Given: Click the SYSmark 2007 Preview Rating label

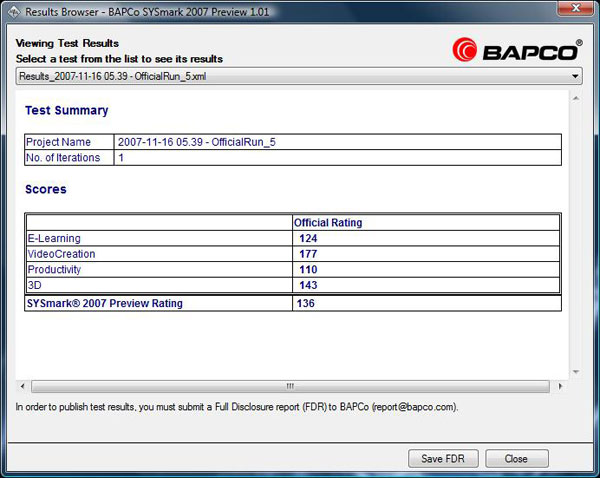Looking at the screenshot, I should (x=104, y=303).
